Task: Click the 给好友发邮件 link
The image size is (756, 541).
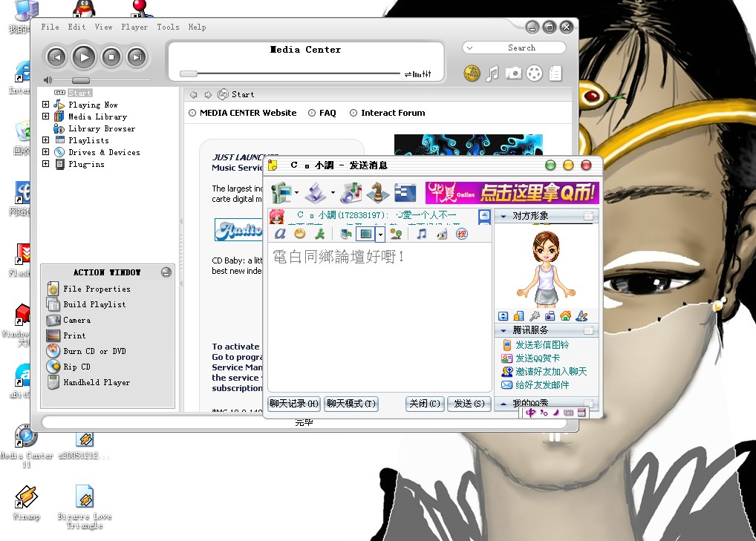Action: (542, 385)
